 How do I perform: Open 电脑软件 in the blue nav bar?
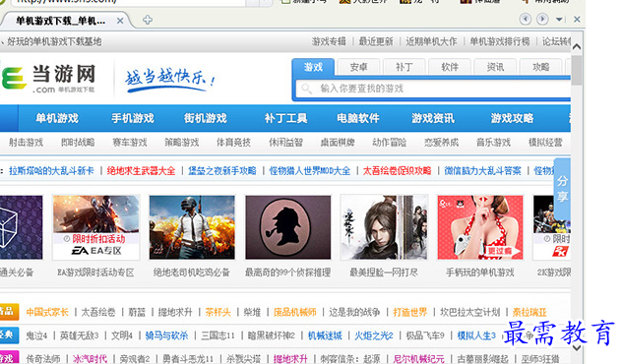point(358,118)
